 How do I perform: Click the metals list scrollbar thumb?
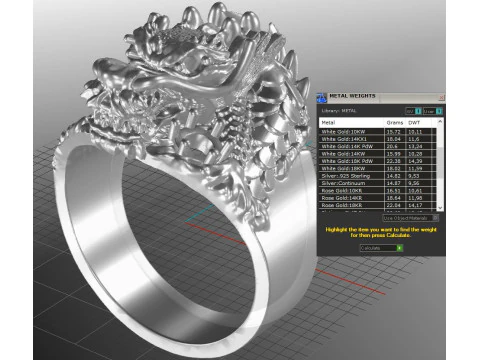pos(440,162)
